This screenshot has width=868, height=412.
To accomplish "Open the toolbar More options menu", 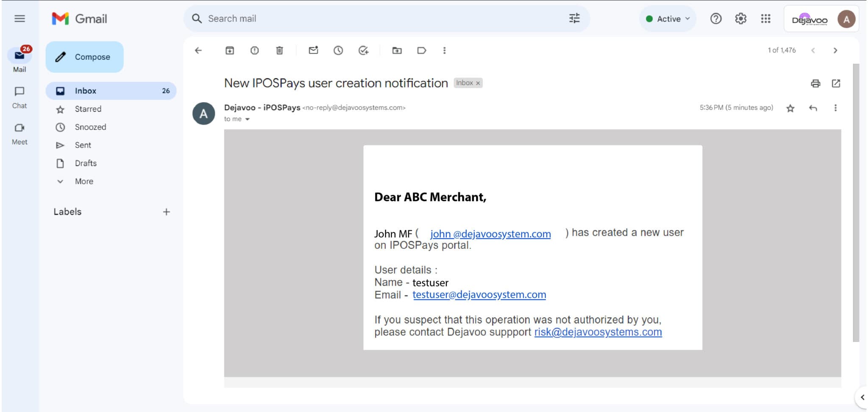I will pos(444,50).
